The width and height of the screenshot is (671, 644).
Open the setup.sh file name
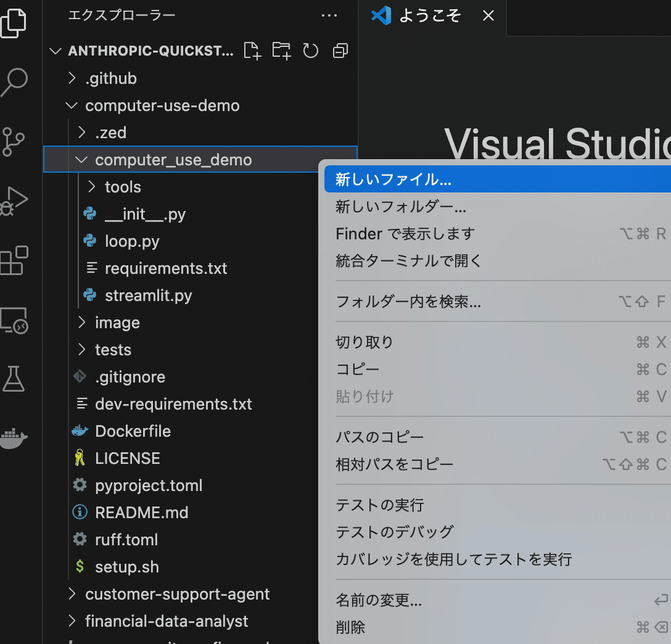127,567
